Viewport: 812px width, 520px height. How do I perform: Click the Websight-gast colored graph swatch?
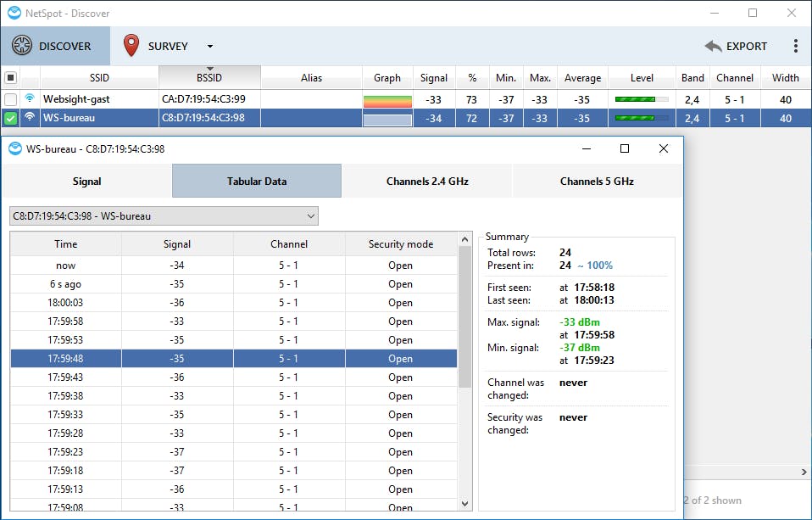click(x=387, y=101)
